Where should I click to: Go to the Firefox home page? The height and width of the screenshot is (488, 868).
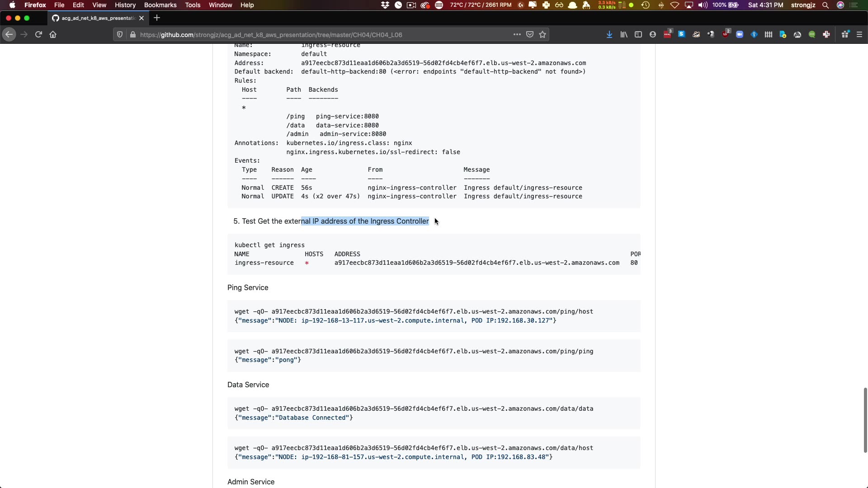tap(53, 34)
